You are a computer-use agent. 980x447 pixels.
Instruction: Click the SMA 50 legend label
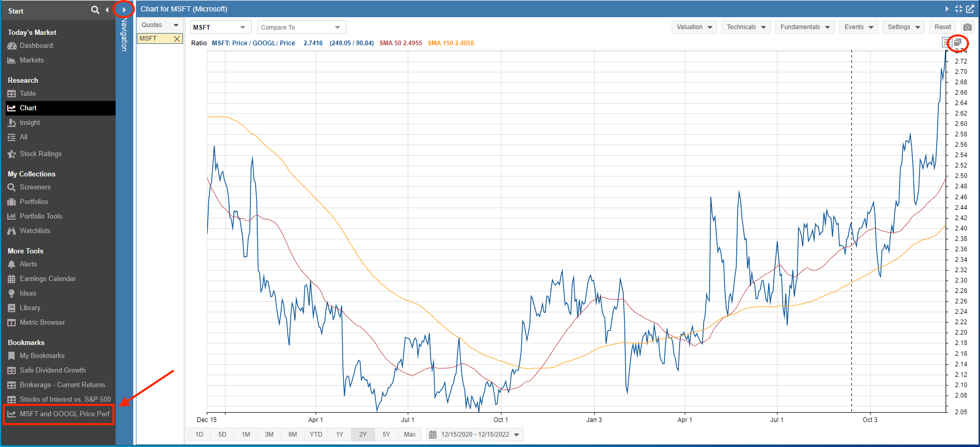click(x=400, y=43)
